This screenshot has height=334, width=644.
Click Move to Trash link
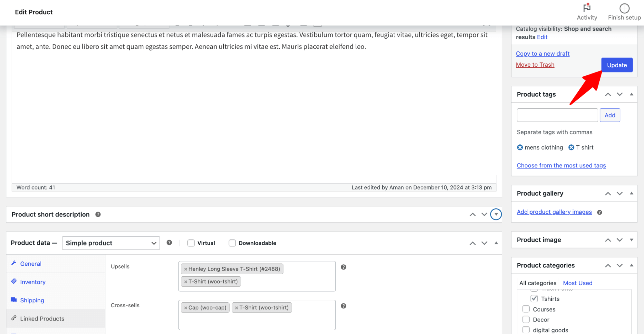(x=535, y=65)
